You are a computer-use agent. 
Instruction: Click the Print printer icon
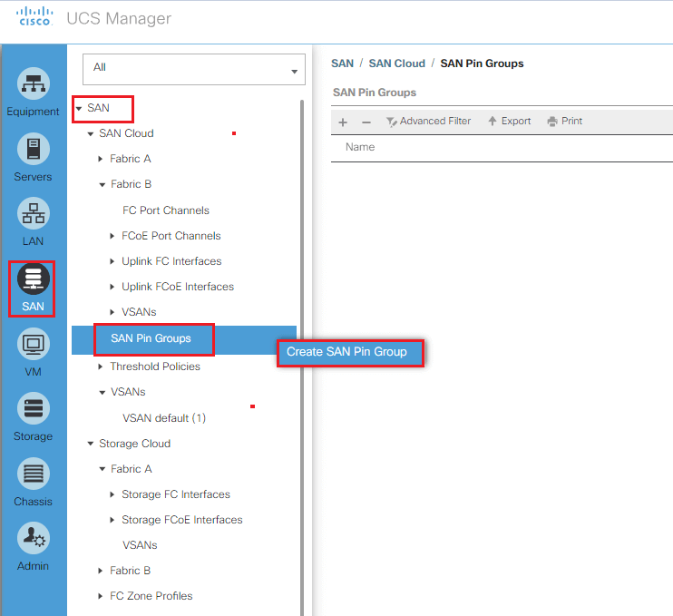pyautogui.click(x=552, y=122)
